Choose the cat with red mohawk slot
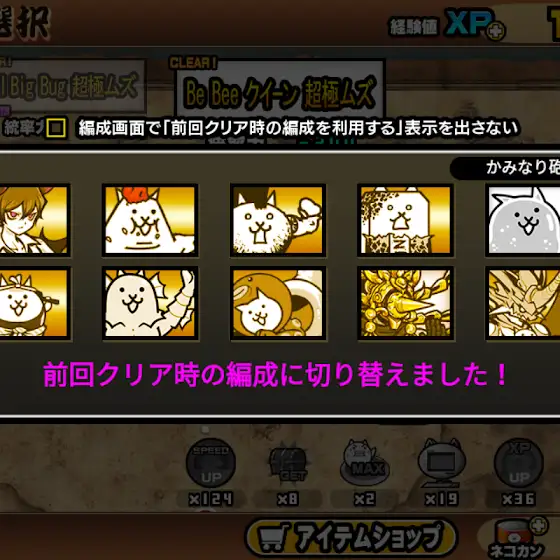Image resolution: width=560 pixels, height=560 pixels. click(150, 220)
